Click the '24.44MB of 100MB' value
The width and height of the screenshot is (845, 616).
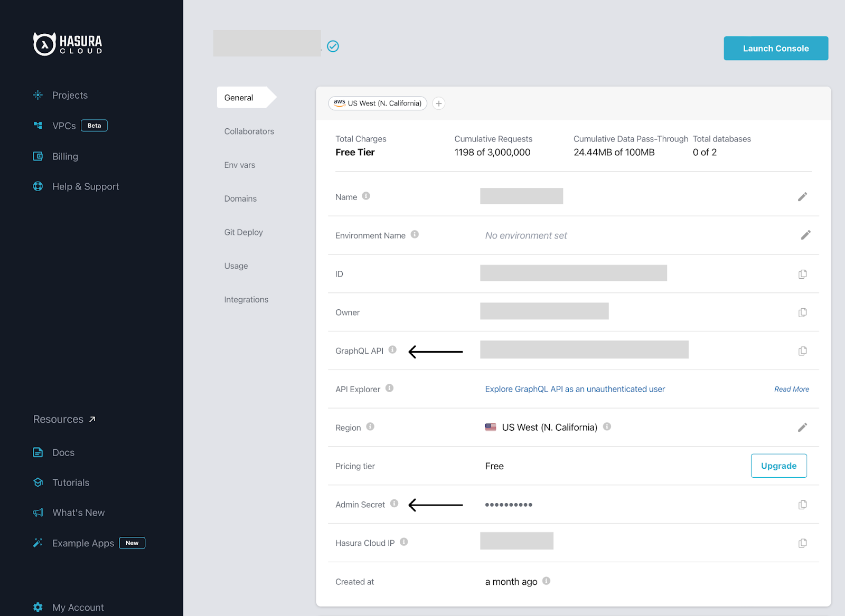tap(614, 153)
